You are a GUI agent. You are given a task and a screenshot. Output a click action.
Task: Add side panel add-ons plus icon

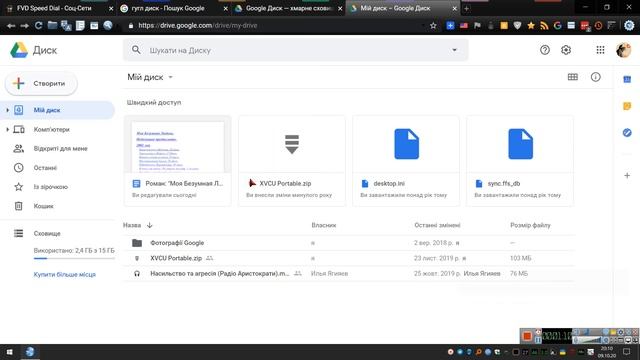627,176
